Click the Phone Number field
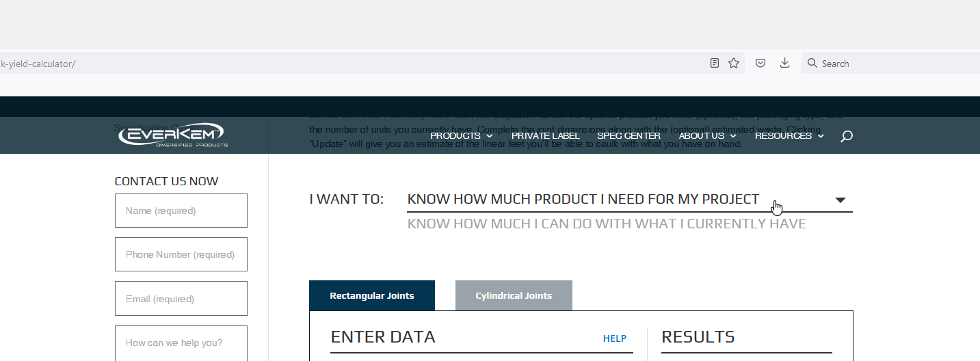Viewport: 980px width, 361px height. click(181, 254)
